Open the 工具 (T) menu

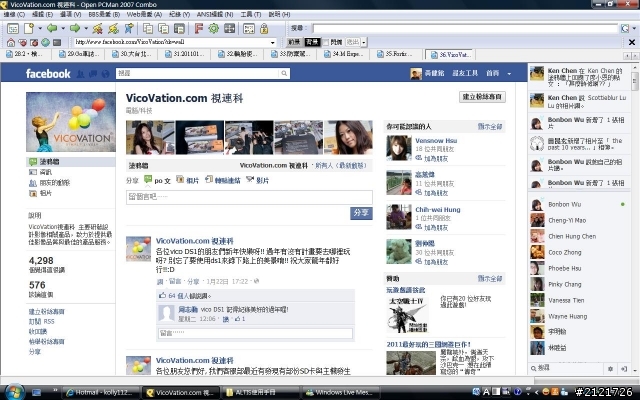251,14
